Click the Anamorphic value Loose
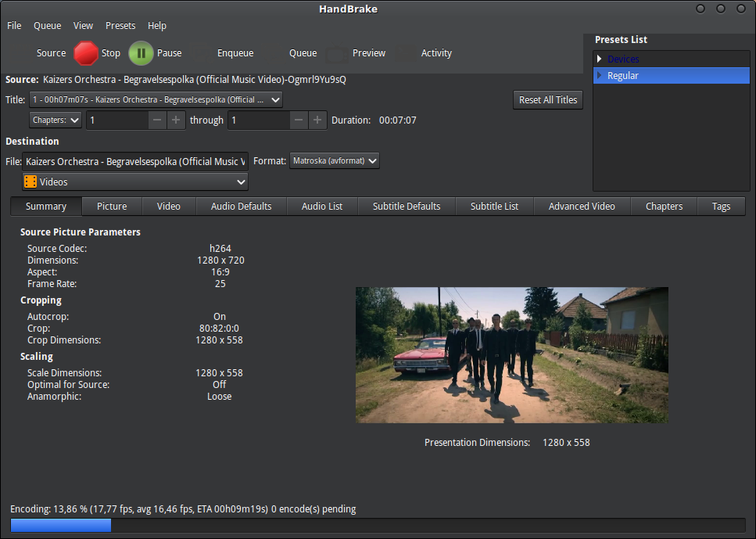The width and height of the screenshot is (756, 539). pyautogui.click(x=220, y=396)
